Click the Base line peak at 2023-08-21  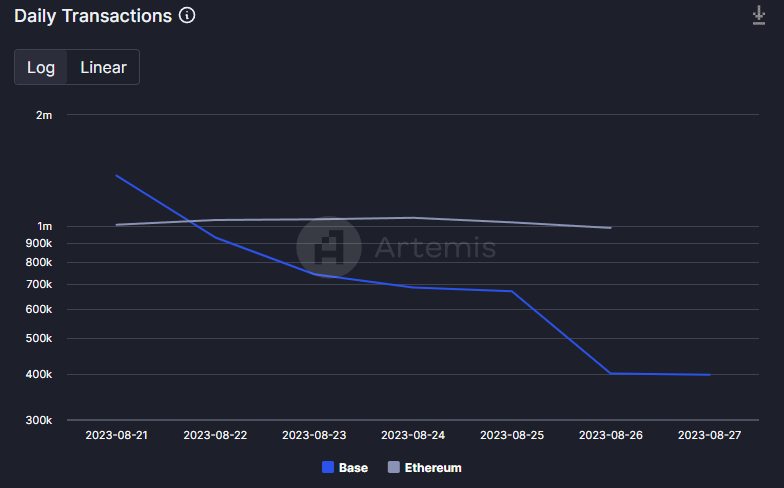(x=117, y=176)
